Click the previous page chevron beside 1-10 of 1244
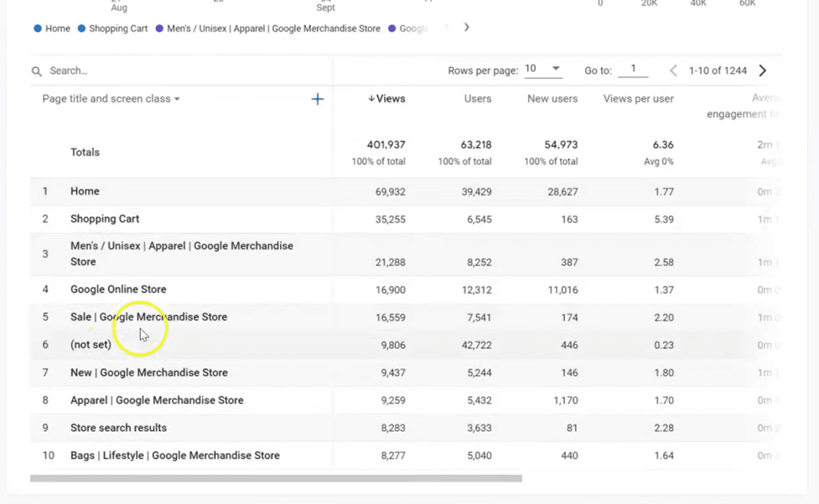This screenshot has width=819, height=504. tap(673, 70)
